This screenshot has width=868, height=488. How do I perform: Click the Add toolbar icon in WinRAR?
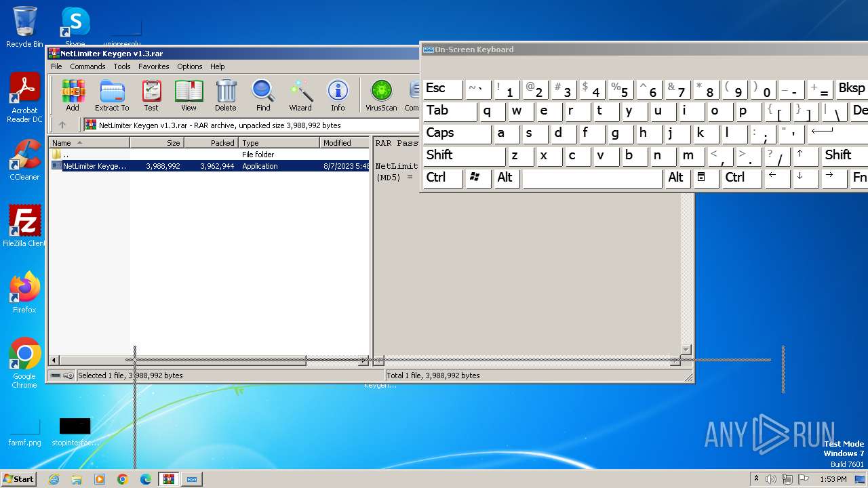click(73, 95)
